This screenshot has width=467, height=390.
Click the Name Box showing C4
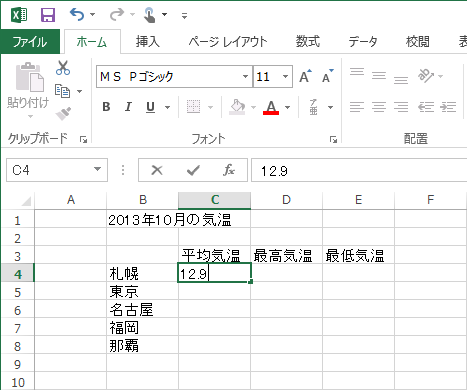click(48, 170)
